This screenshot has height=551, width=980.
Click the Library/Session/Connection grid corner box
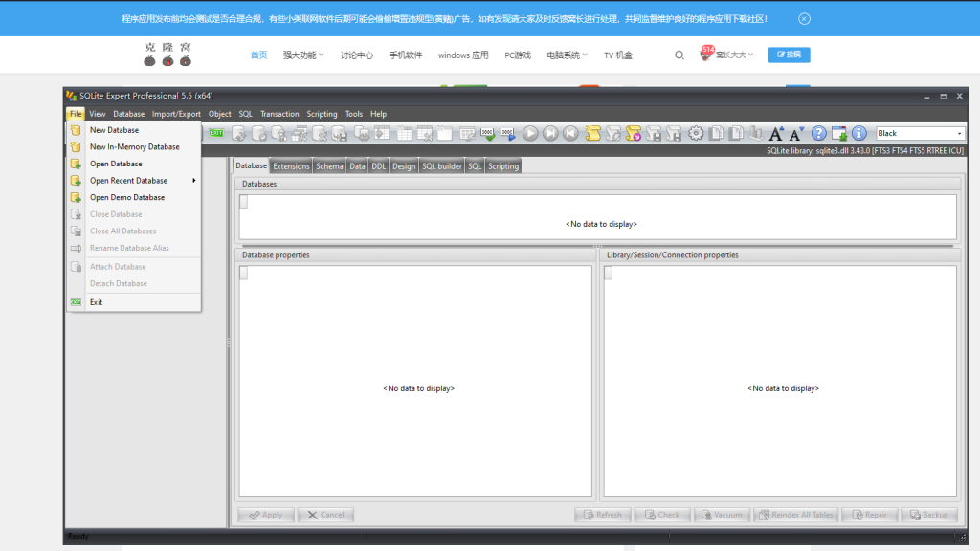(608, 273)
